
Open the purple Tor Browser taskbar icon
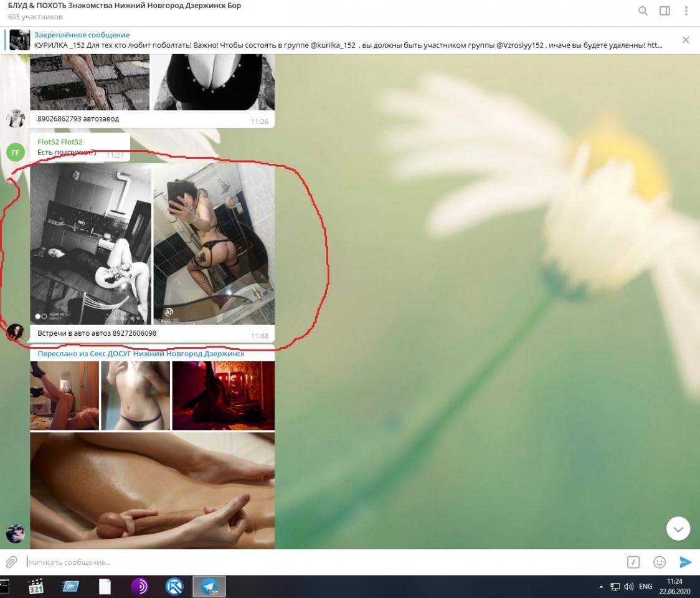pyautogui.click(x=140, y=587)
